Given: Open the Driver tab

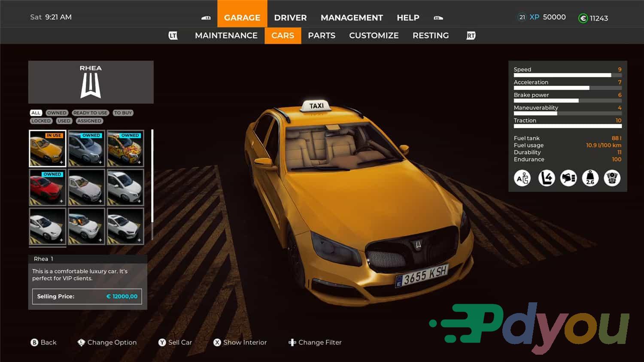Looking at the screenshot, I should [290, 18].
